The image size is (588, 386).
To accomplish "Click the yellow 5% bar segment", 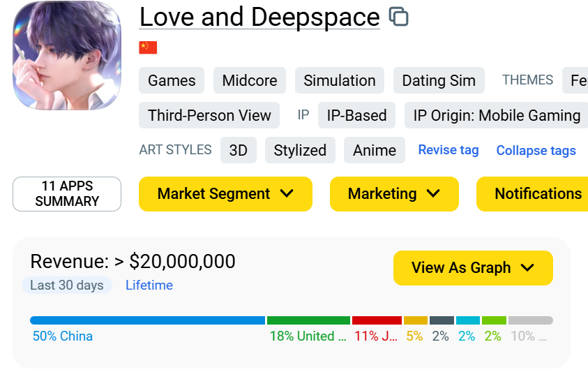I will click(416, 320).
